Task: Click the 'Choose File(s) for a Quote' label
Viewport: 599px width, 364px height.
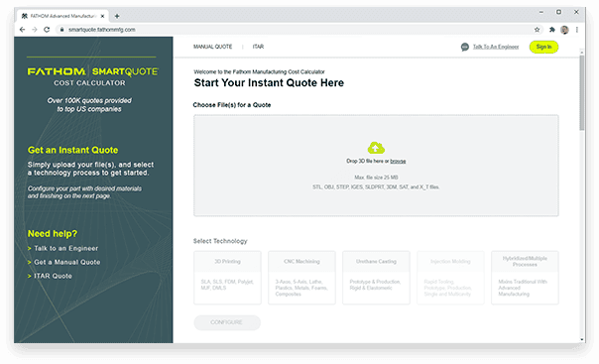Action: (232, 105)
